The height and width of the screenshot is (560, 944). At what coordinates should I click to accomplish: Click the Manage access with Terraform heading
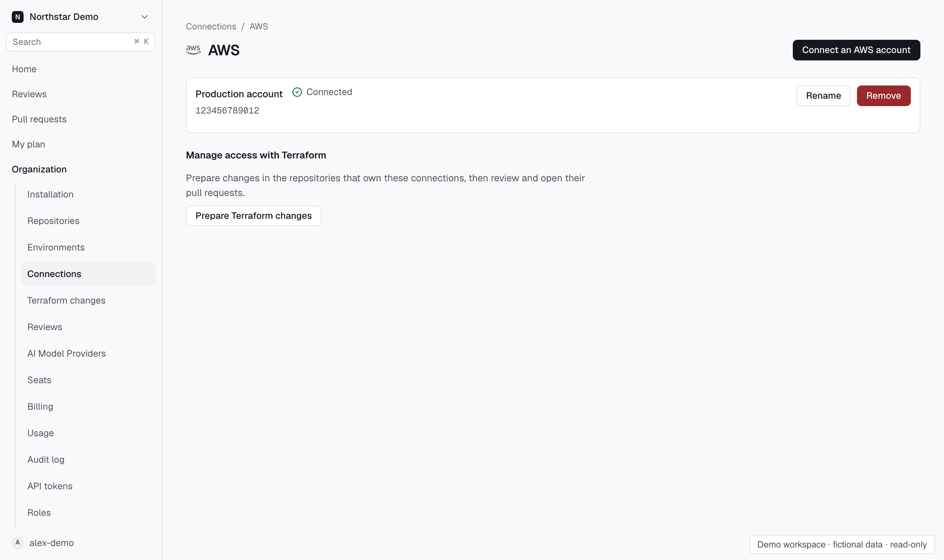click(256, 155)
